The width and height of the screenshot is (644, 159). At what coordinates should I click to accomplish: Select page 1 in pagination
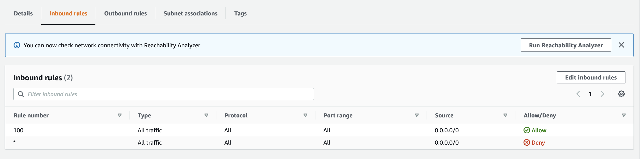pyautogui.click(x=590, y=94)
